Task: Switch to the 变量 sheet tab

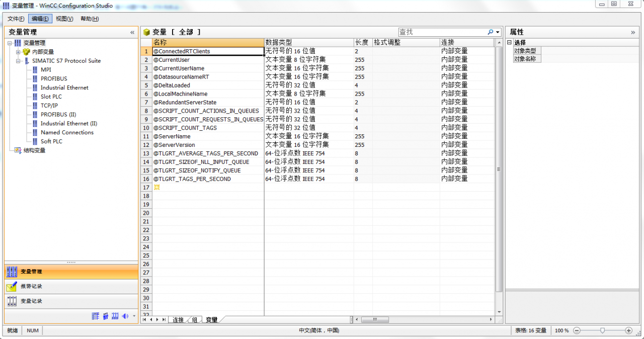Action: click(212, 320)
